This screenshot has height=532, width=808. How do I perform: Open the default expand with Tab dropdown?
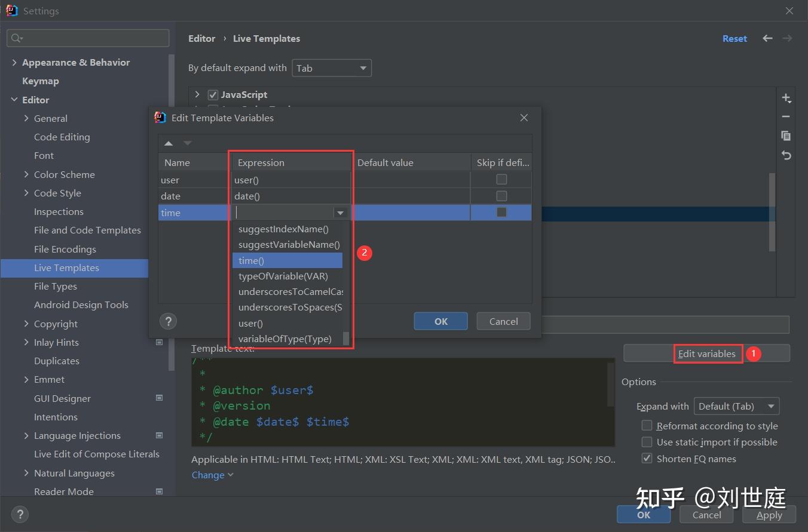point(332,68)
